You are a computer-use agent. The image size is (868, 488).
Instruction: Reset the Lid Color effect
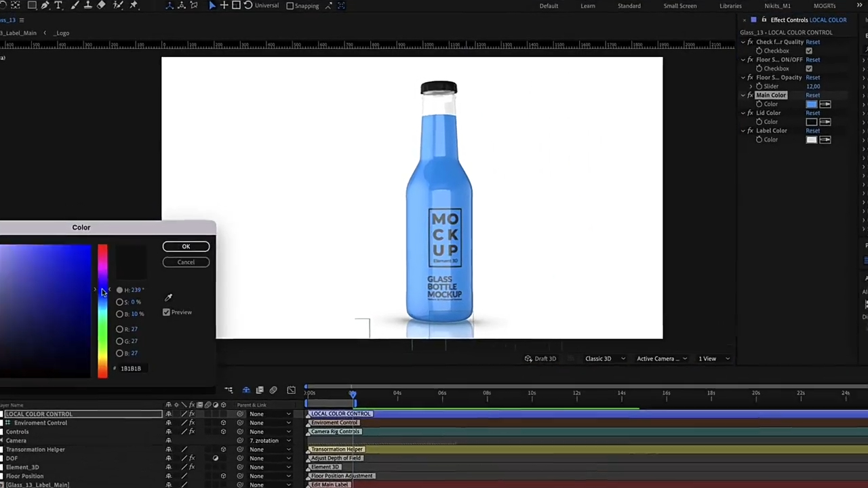(812, 113)
